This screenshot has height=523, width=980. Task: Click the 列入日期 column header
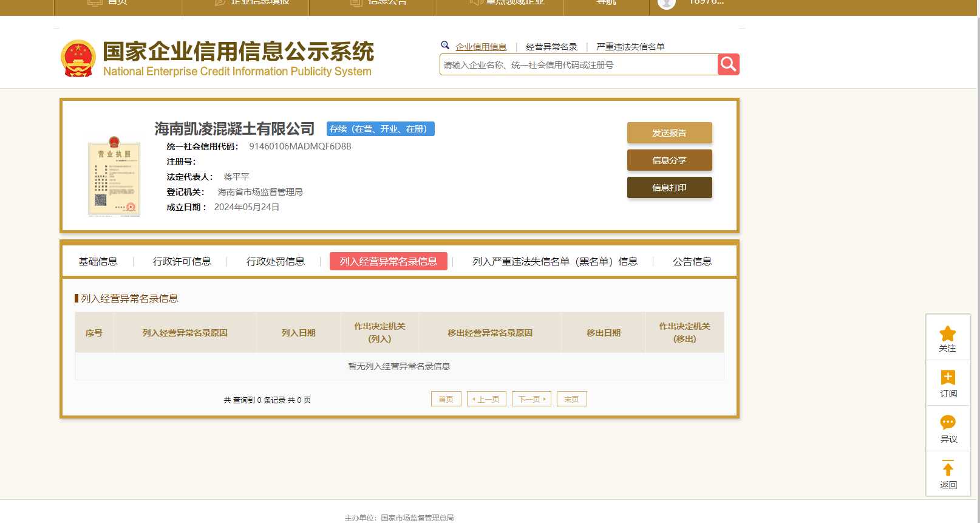299,333
